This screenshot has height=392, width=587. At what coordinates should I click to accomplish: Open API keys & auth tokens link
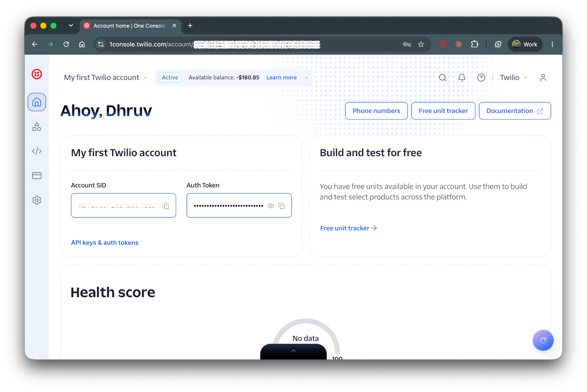click(105, 243)
